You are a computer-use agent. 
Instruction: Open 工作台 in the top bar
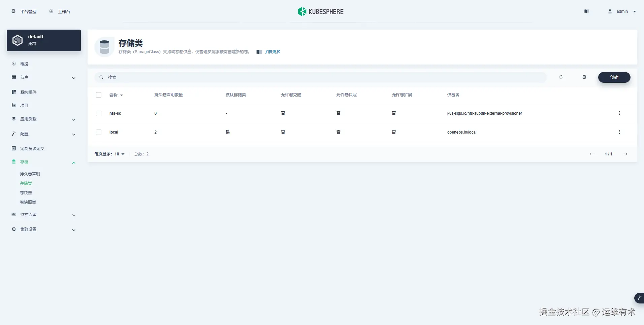tap(64, 11)
